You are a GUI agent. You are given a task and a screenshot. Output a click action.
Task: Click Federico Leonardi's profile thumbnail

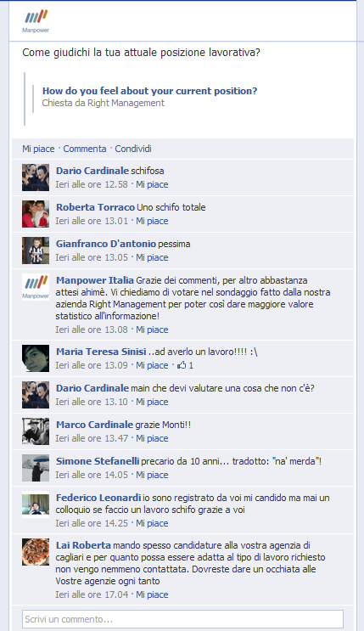coord(36,504)
